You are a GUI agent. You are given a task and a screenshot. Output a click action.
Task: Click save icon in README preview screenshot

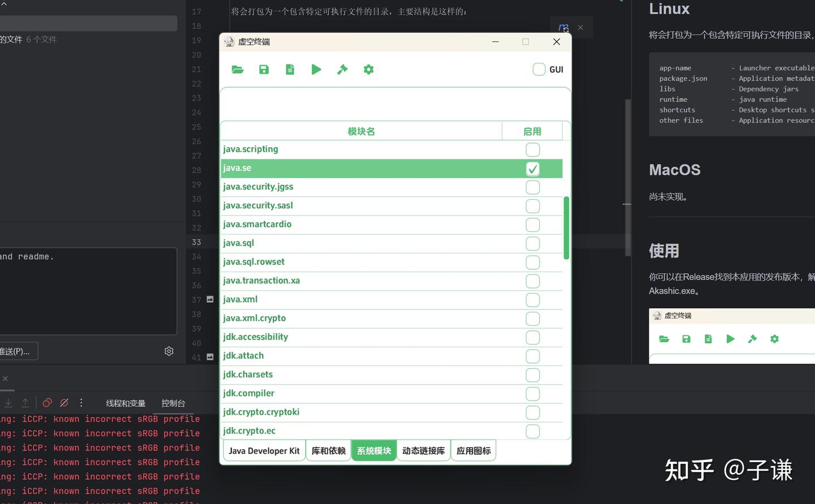click(x=687, y=339)
